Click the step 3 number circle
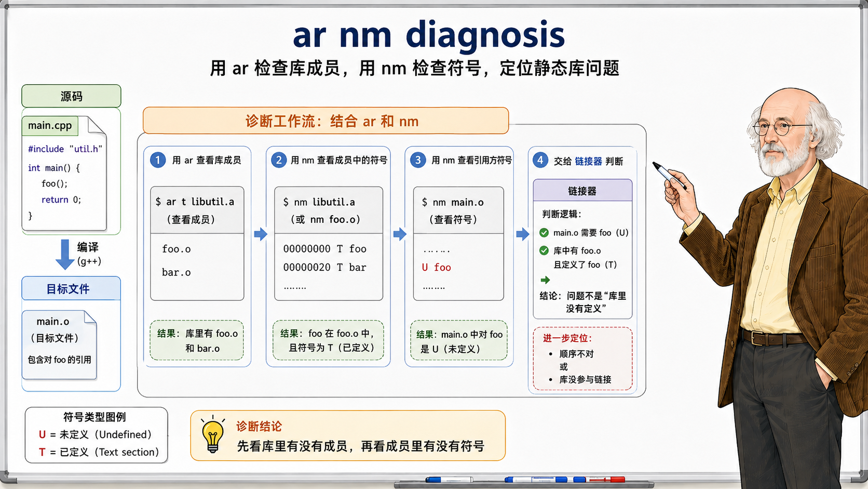Viewport: 868px width, 489px height. click(x=418, y=160)
